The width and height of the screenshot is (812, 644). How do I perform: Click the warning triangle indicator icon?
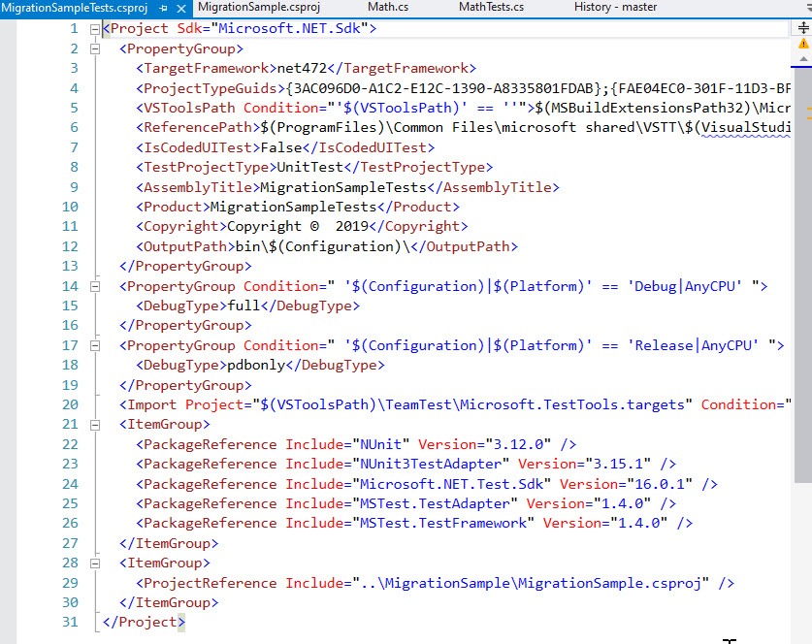pos(803,44)
